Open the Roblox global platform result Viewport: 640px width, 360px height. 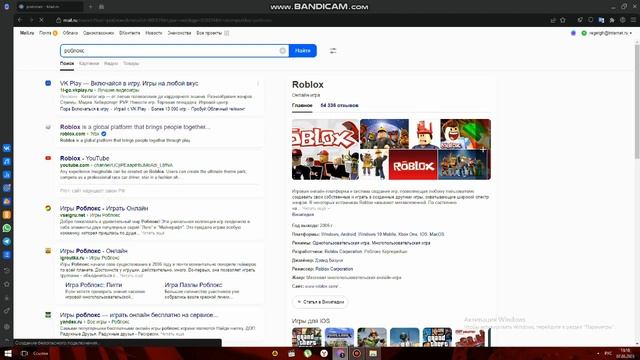135,127
